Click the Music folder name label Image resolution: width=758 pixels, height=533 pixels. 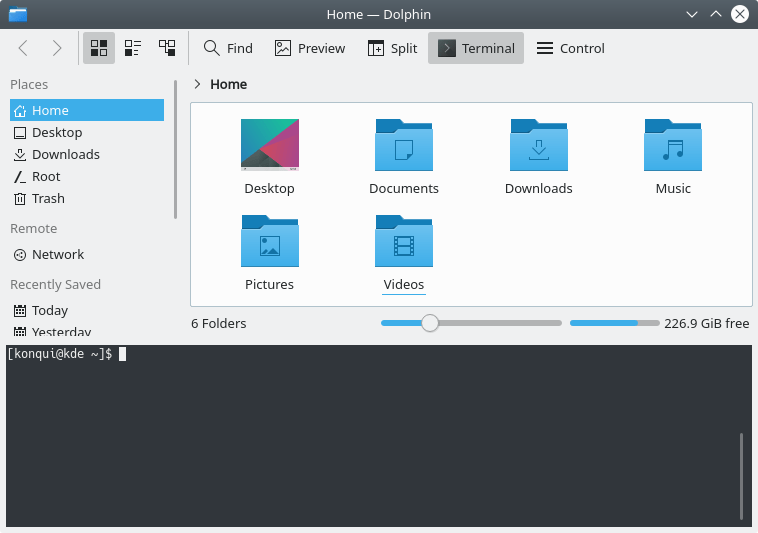[673, 188]
